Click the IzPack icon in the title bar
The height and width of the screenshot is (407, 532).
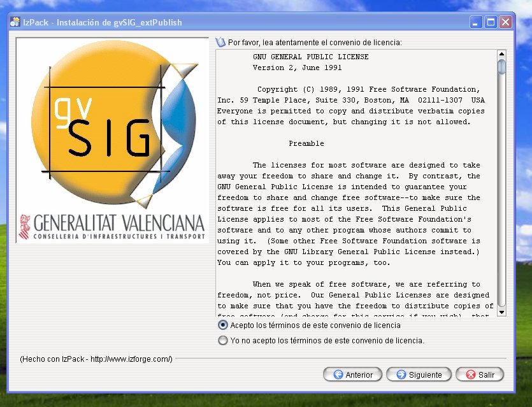click(x=14, y=22)
